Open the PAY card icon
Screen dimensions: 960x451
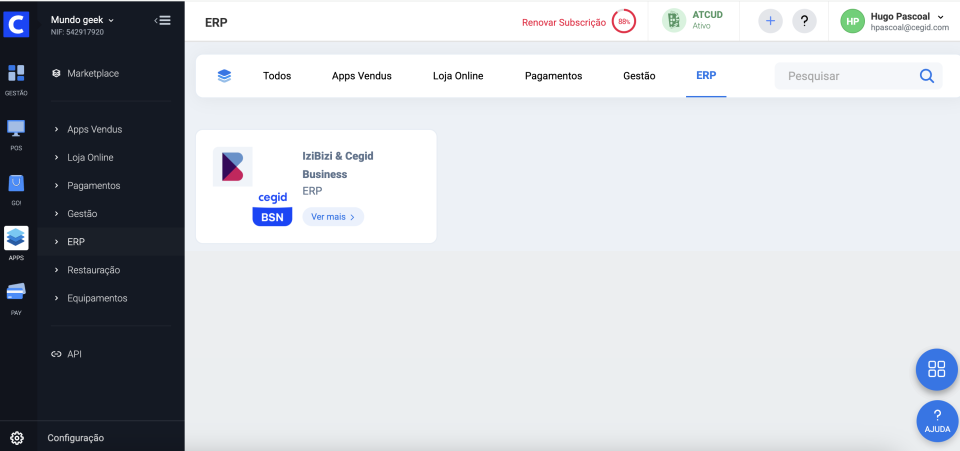[x=16, y=293]
